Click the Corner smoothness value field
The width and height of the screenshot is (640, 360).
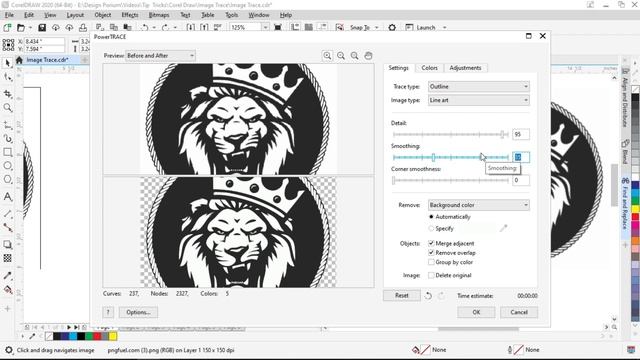(521, 180)
